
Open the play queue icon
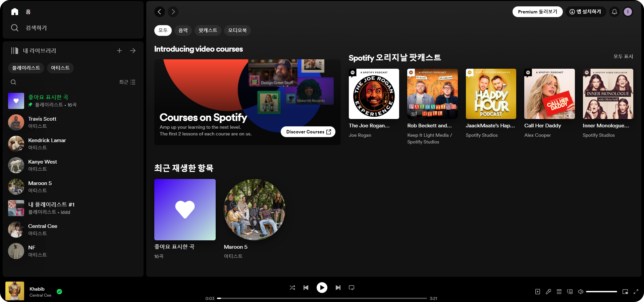coord(559,292)
